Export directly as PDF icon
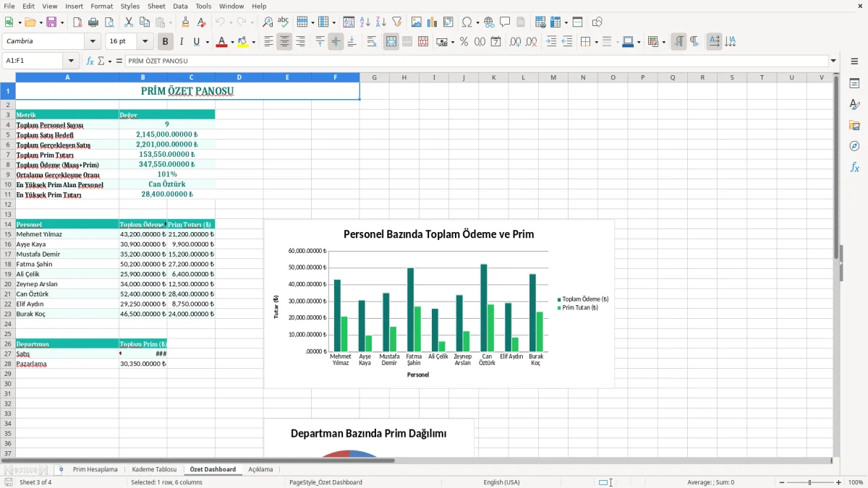The width and height of the screenshot is (868, 488). pyautogui.click(x=77, y=22)
